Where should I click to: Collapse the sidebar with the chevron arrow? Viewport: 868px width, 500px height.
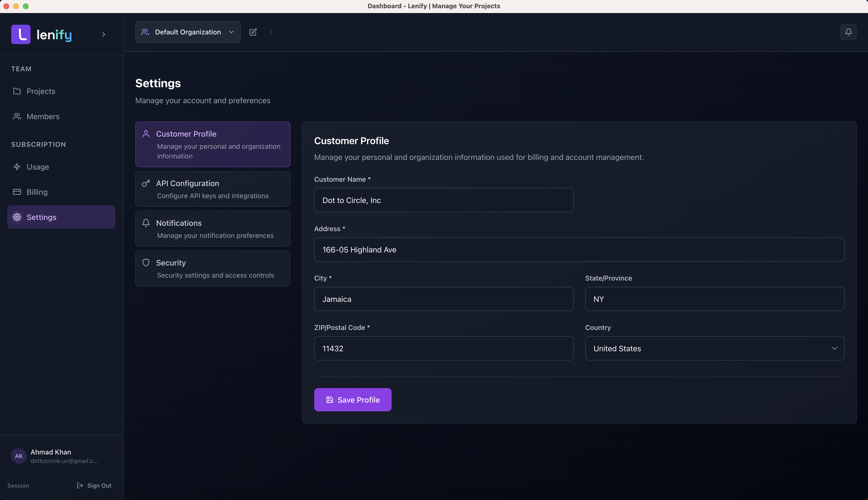point(104,34)
